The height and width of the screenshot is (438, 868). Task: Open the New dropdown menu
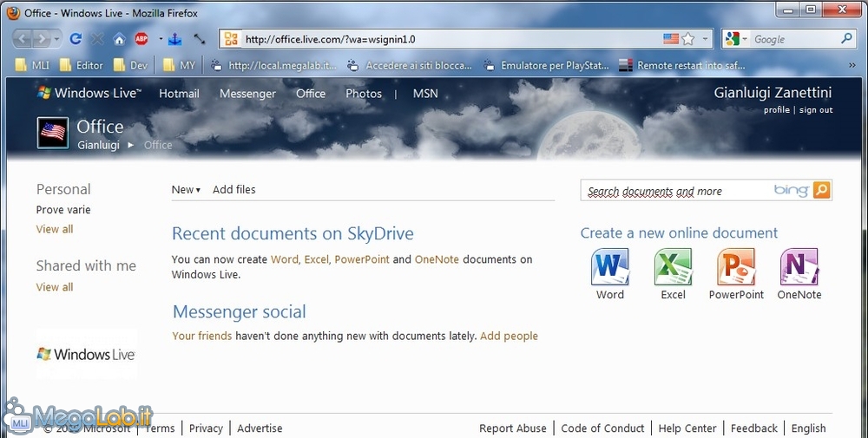186,189
